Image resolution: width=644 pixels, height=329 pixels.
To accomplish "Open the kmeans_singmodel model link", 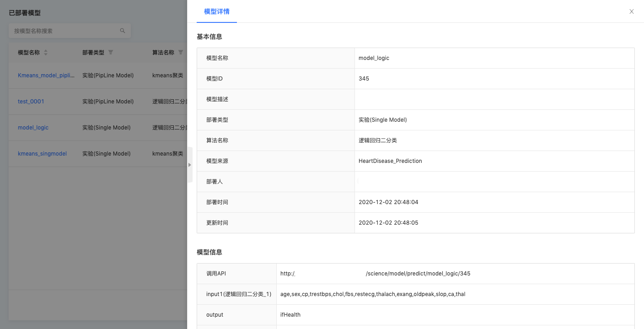I will click(x=42, y=153).
